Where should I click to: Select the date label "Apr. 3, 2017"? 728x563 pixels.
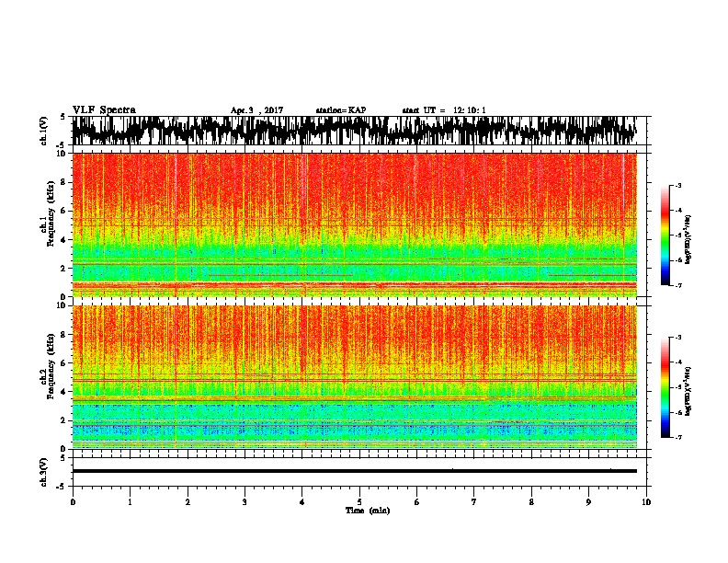256,110
